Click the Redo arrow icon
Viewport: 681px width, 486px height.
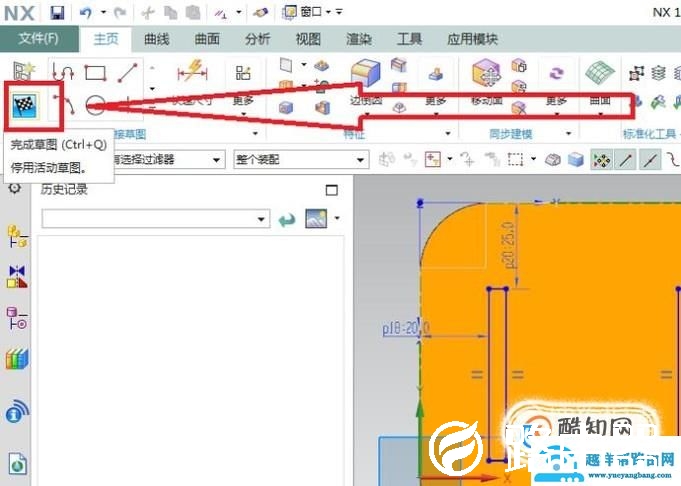point(119,13)
